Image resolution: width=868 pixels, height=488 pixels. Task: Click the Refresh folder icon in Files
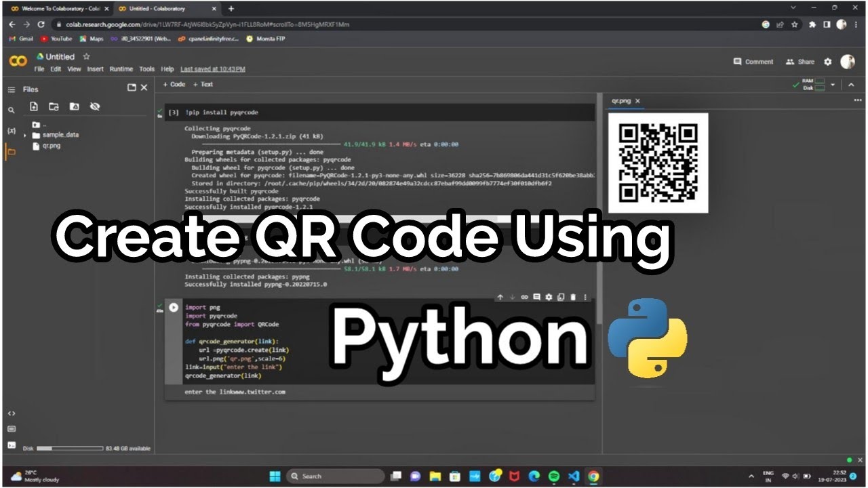pyautogui.click(x=54, y=106)
